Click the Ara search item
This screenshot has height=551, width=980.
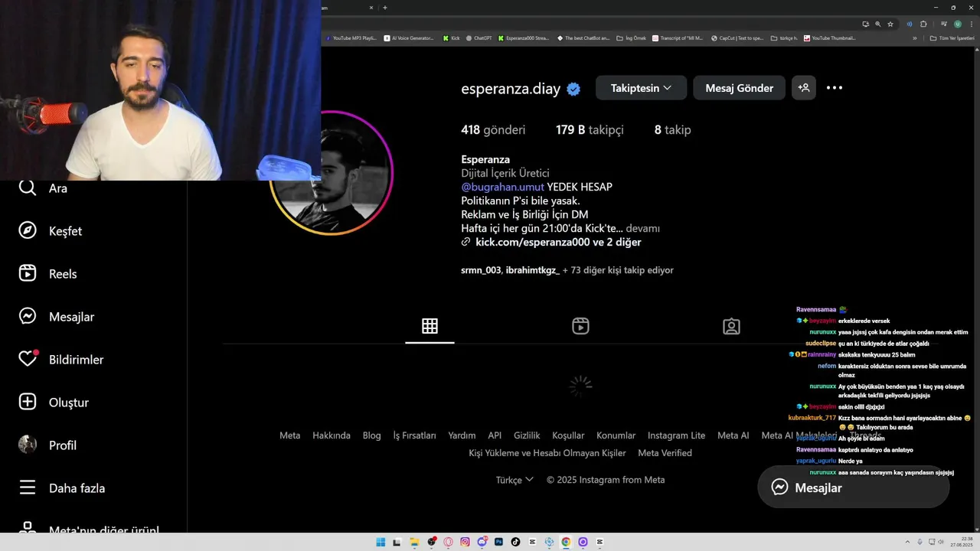(x=43, y=188)
